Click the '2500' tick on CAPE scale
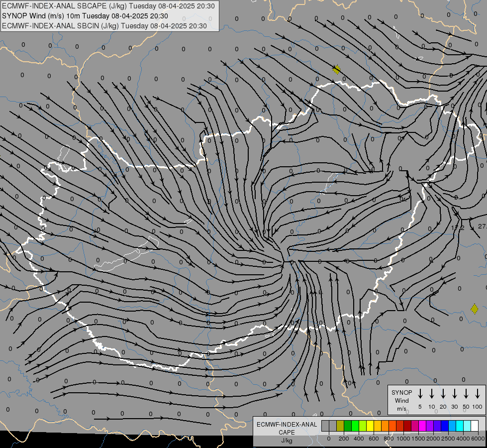Viewport: 487px width, 448px height. tap(448, 439)
